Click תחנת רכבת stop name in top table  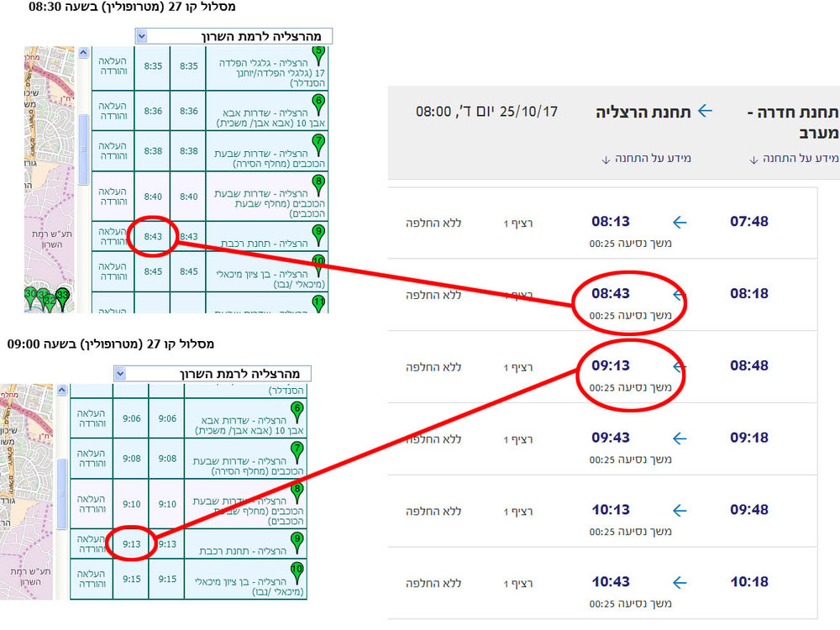(264, 244)
